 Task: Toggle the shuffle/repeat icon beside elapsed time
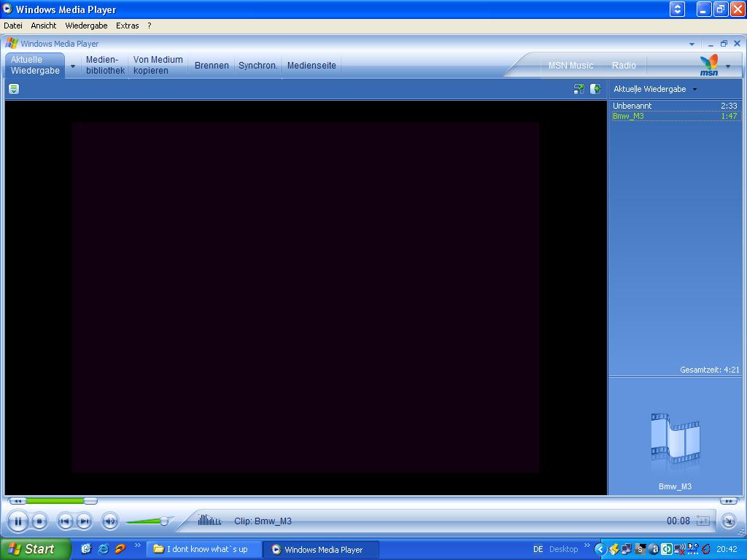click(x=703, y=521)
